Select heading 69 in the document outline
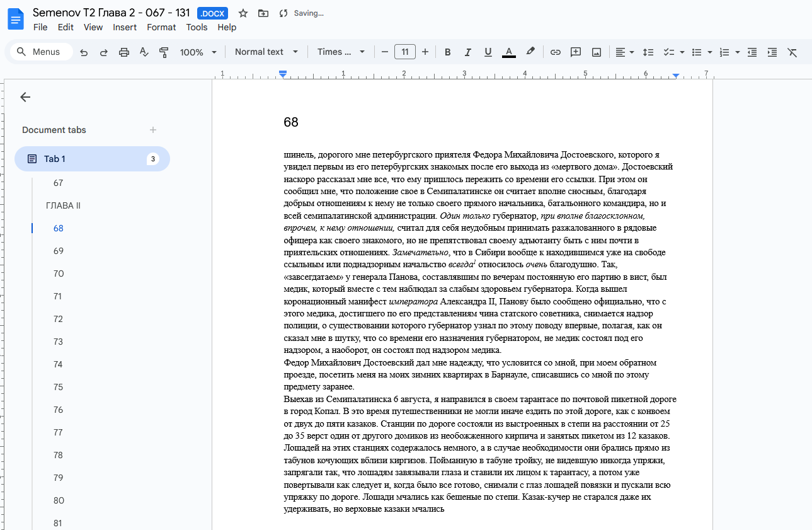This screenshot has width=812, height=530. pos(57,251)
